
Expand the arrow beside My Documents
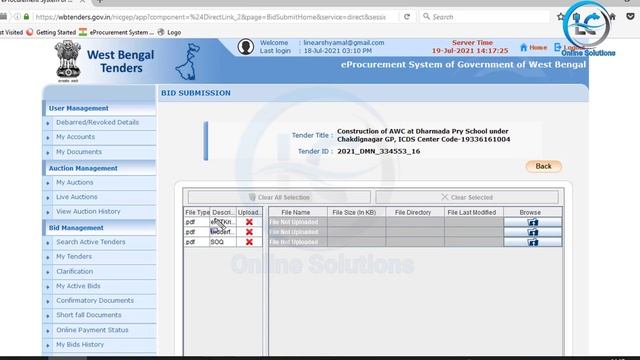point(48,152)
